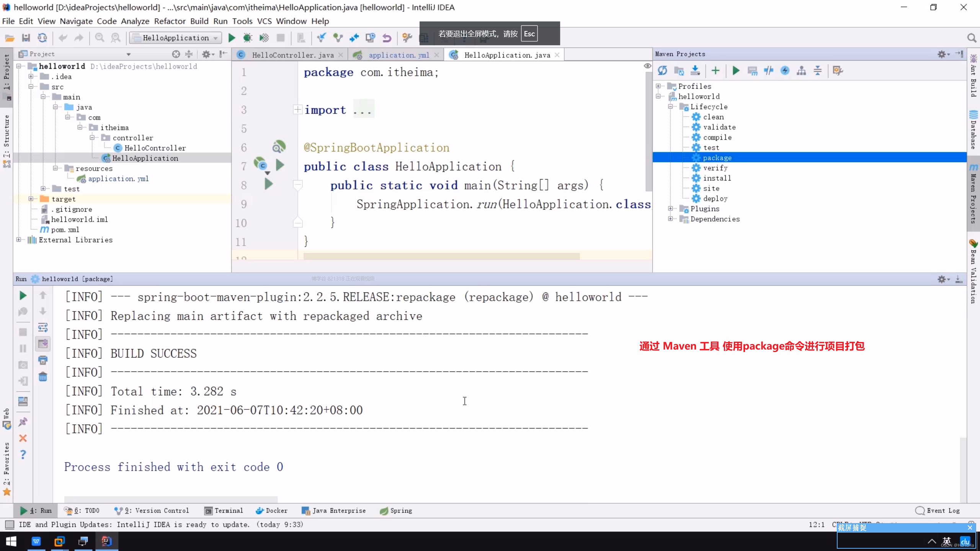This screenshot has width=980, height=551.
Task: Open the Database side panel
Action: point(973,129)
